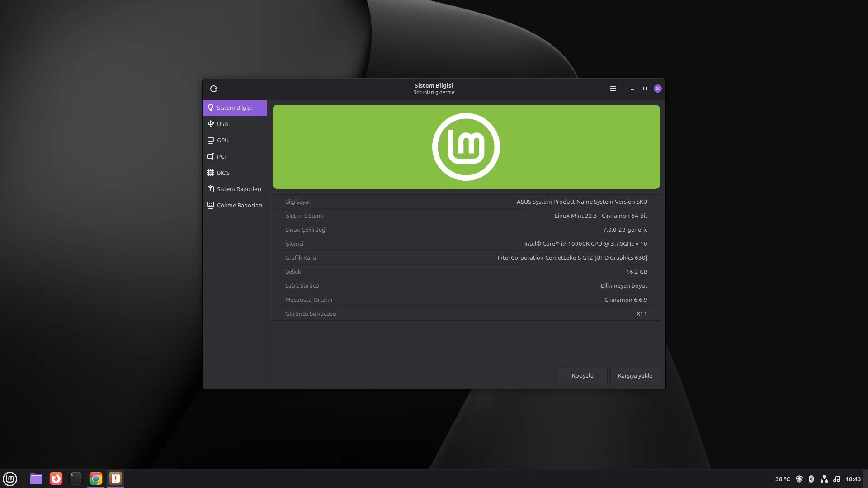868x488 pixels.
Task: Select the Sistem Bilgisi sidebar tab
Action: coord(235,108)
